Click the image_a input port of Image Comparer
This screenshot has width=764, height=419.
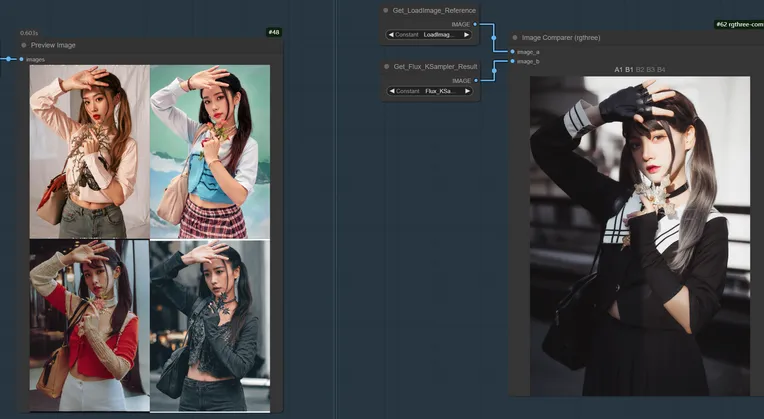point(512,52)
